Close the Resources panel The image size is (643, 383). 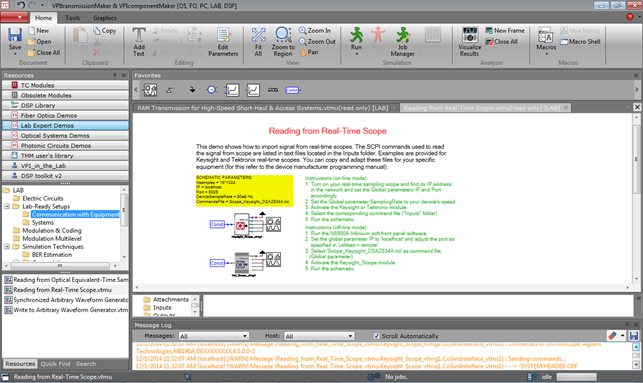[x=124, y=75]
